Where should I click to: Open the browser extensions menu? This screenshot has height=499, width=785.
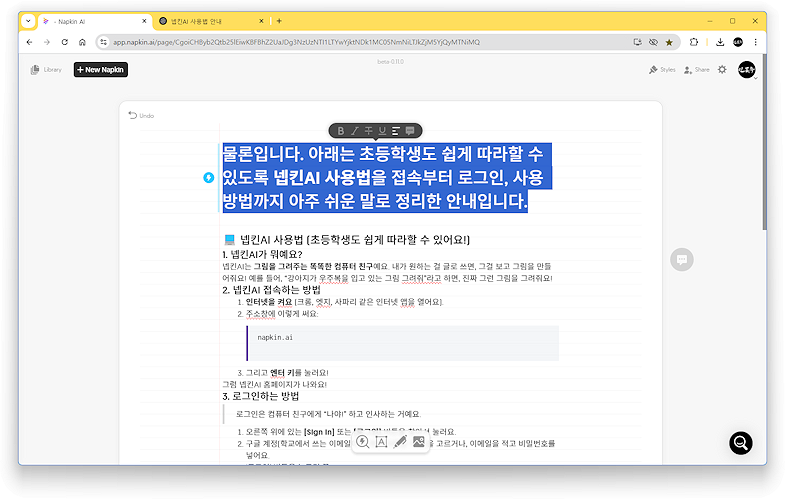(x=694, y=42)
